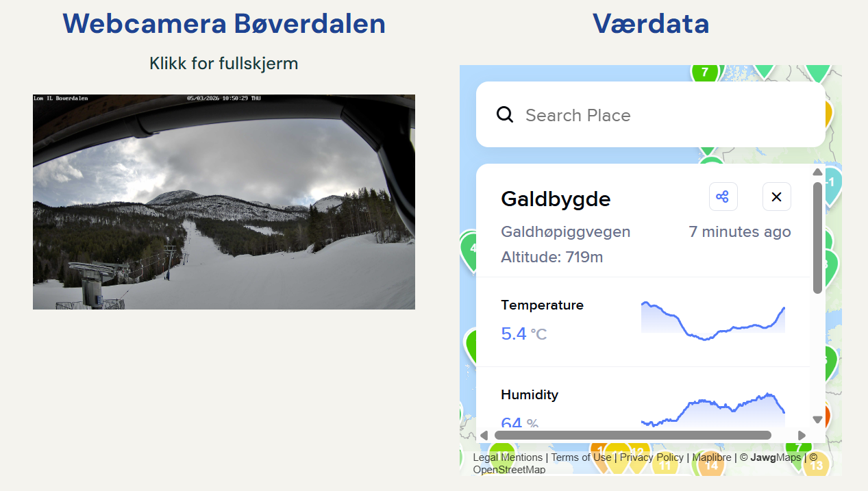Viewport: 868px width, 491px height.
Task: Click the magnifier icon in search box
Action: 505,114
